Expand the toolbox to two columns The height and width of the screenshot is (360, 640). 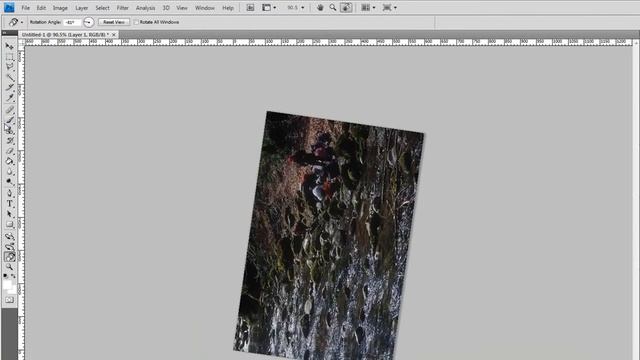pos(4,32)
